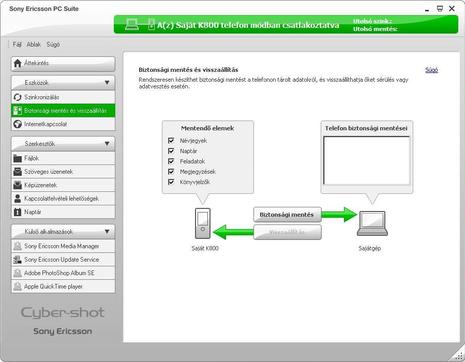This screenshot has height=362, width=465.
Task: Click the sync icon beside Szinkronizálás
Action: coord(18,97)
